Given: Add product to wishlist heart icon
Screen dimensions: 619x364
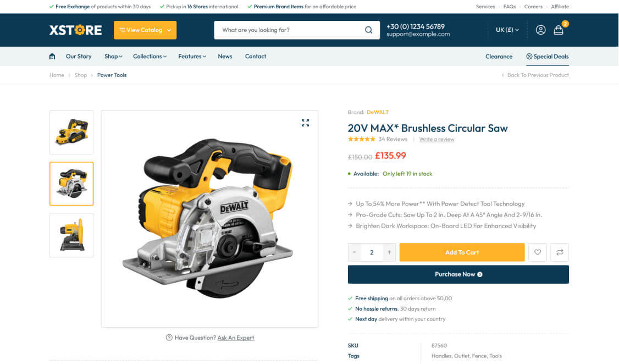Looking at the screenshot, I should pyautogui.click(x=537, y=252).
